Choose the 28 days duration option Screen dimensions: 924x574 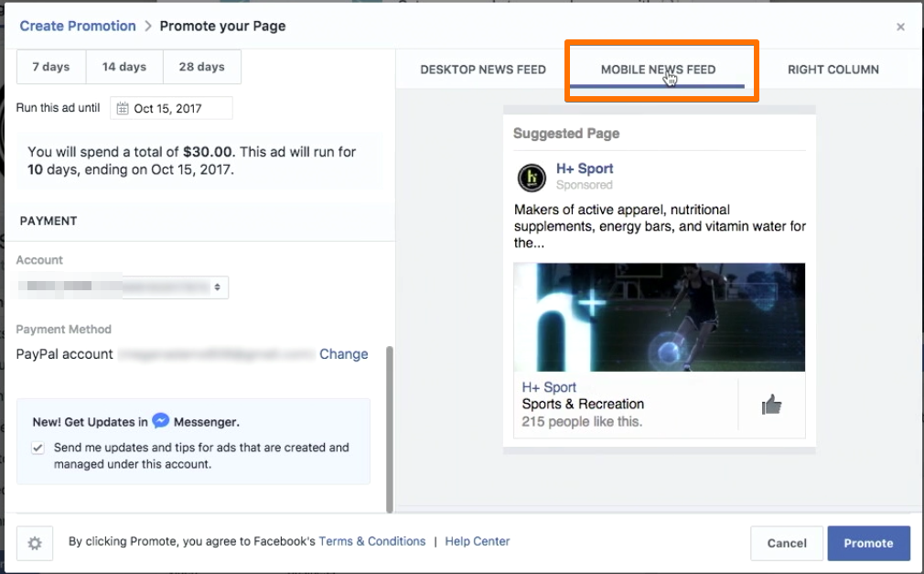[x=202, y=67]
